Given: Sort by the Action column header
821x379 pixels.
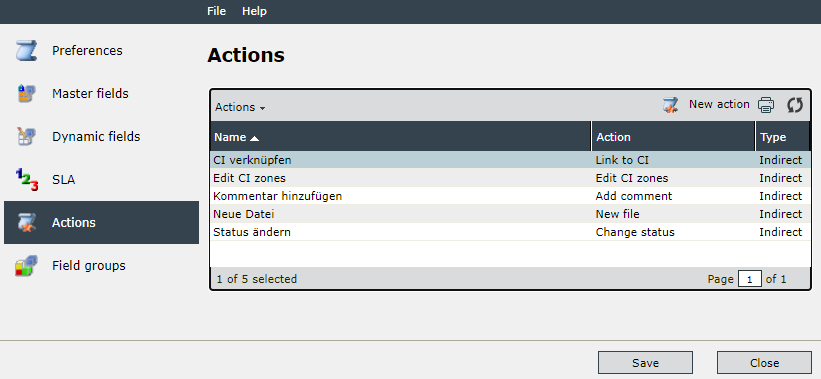Looking at the screenshot, I should click(673, 137).
